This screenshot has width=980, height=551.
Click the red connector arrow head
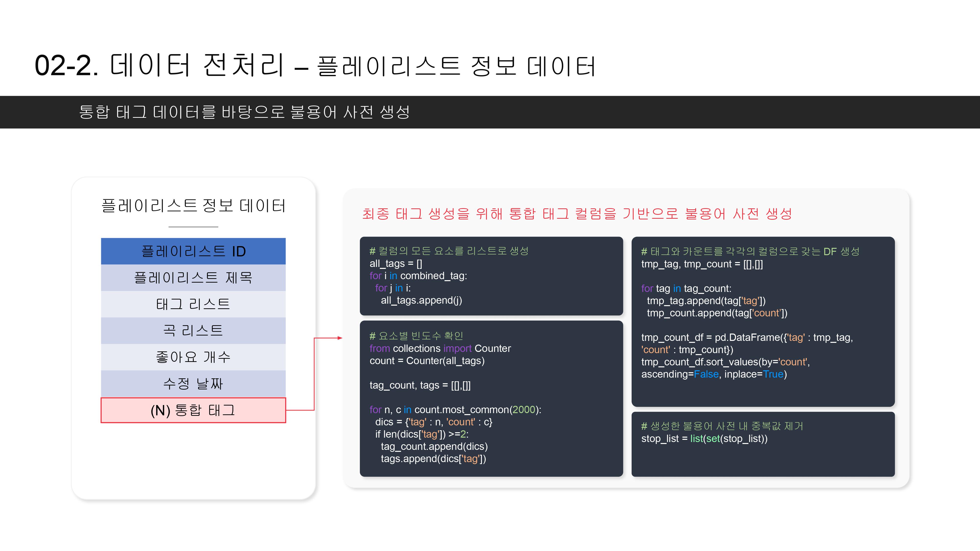(340, 338)
